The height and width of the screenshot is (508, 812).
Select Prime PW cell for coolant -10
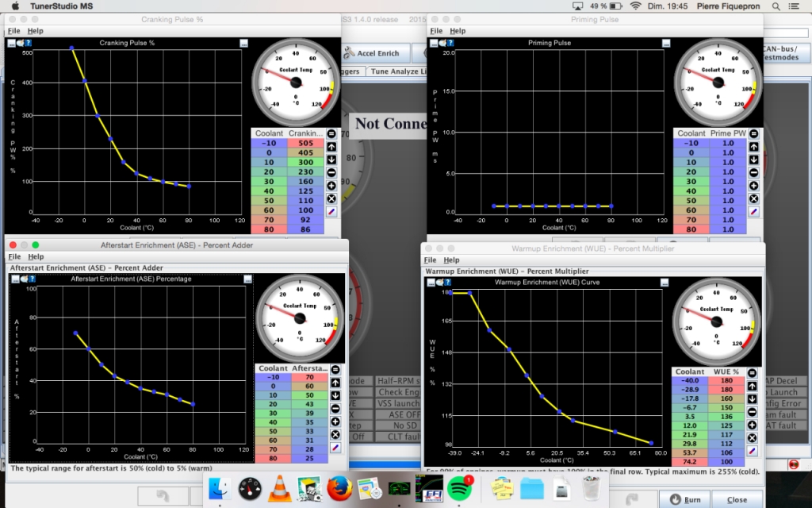728,143
